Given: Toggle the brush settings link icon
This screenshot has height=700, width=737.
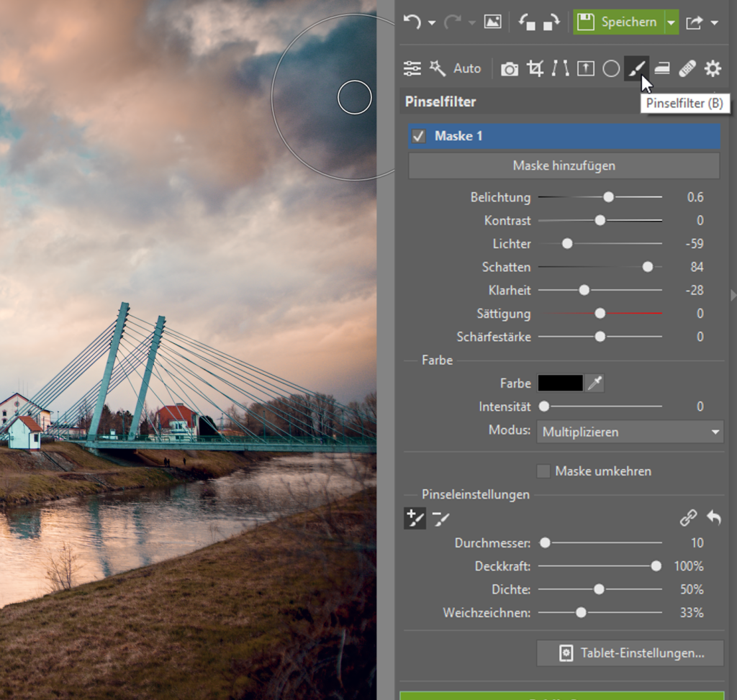Looking at the screenshot, I should tap(689, 517).
